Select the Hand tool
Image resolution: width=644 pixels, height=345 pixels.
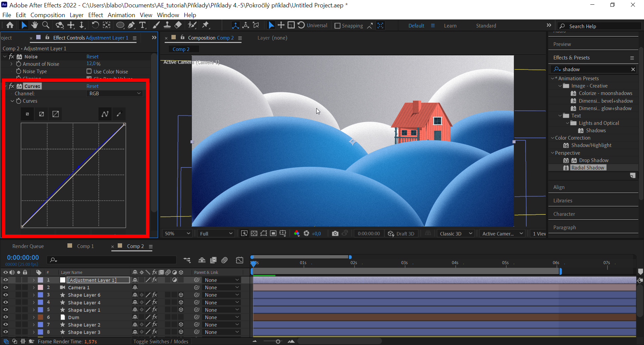[35, 25]
